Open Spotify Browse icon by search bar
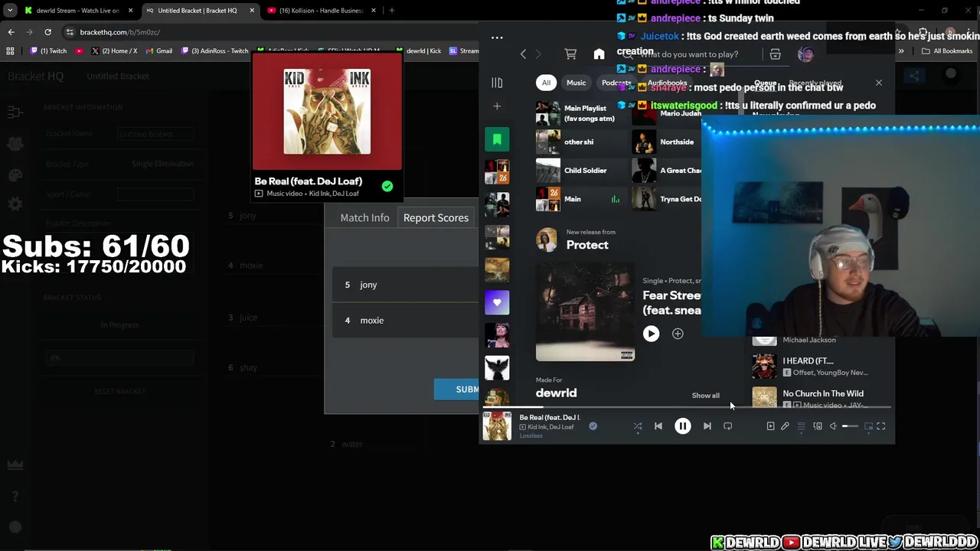 pyautogui.click(x=775, y=54)
